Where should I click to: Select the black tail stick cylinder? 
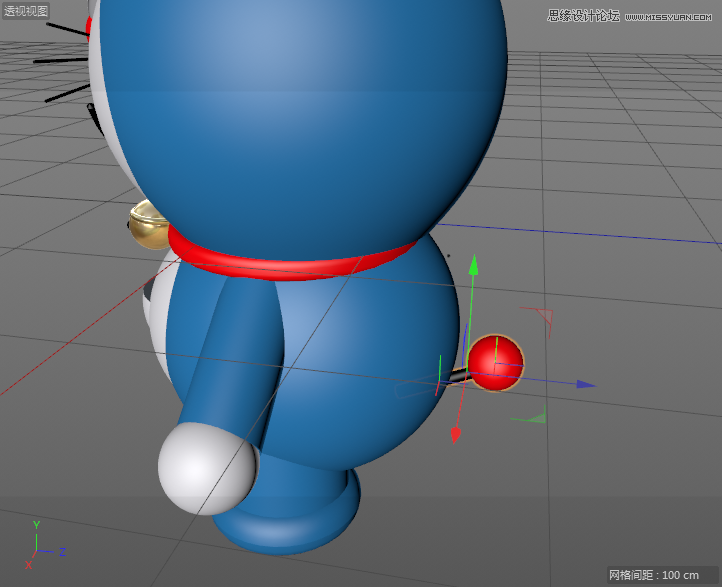[x=458, y=376]
